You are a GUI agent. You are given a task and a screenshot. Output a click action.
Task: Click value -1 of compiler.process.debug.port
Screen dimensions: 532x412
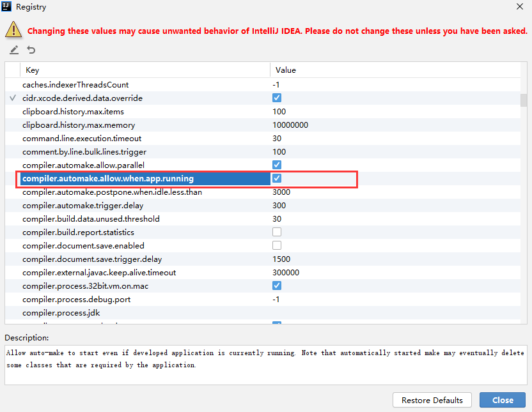click(x=276, y=300)
